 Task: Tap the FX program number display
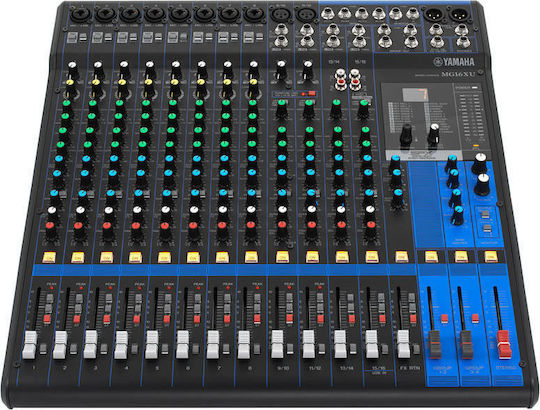coord(415,94)
